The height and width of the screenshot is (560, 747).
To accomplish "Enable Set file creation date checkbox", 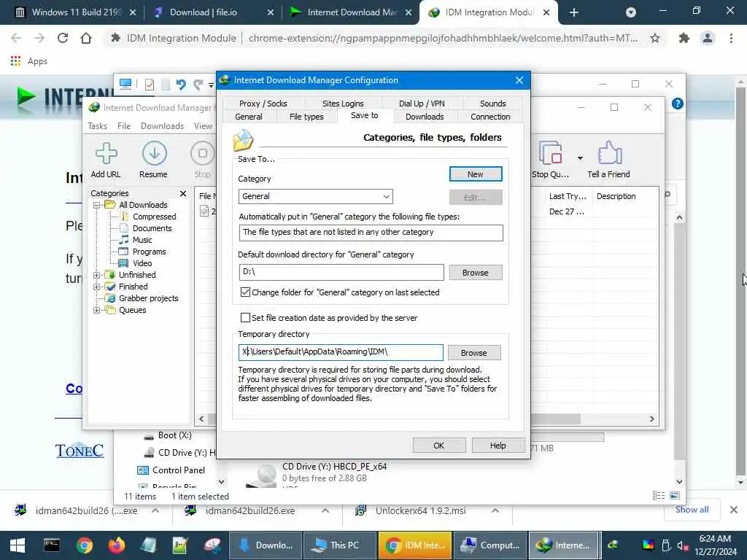I will [245, 318].
